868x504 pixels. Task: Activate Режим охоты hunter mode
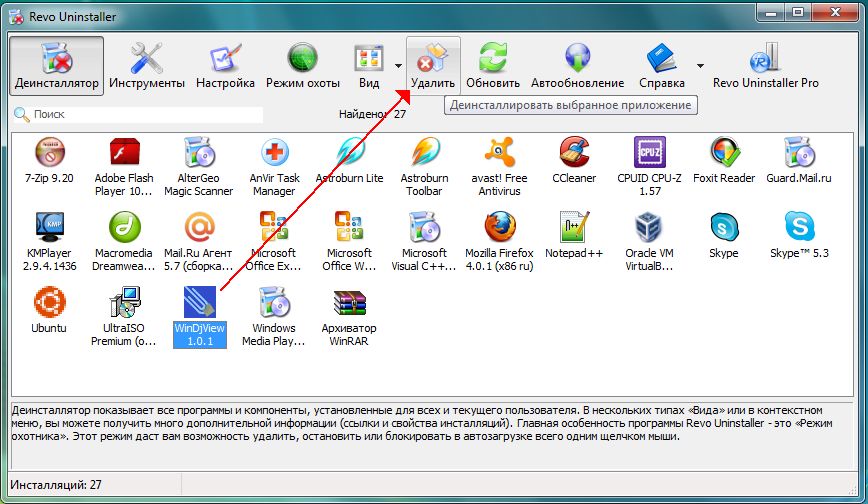tap(302, 66)
